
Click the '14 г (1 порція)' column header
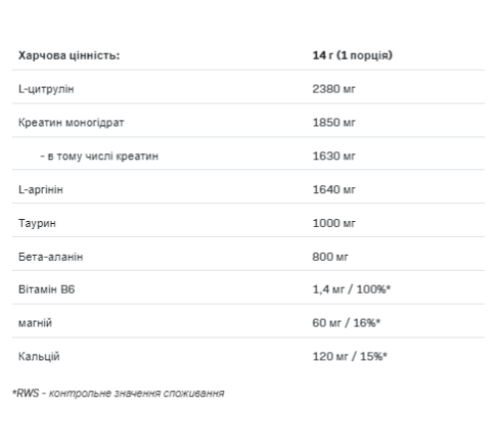point(353,55)
